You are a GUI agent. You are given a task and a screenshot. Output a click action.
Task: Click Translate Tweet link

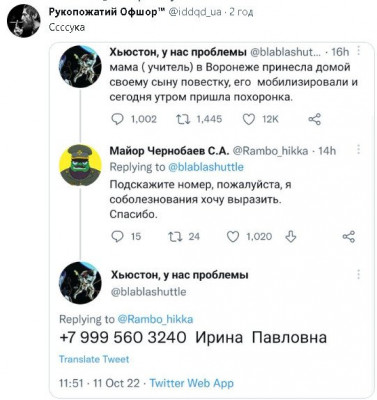click(94, 359)
